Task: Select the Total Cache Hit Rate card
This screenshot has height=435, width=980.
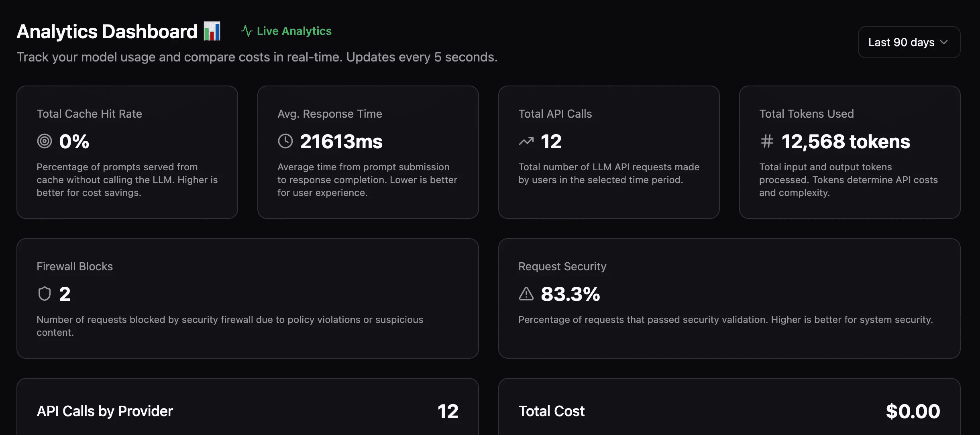Action: 127,152
